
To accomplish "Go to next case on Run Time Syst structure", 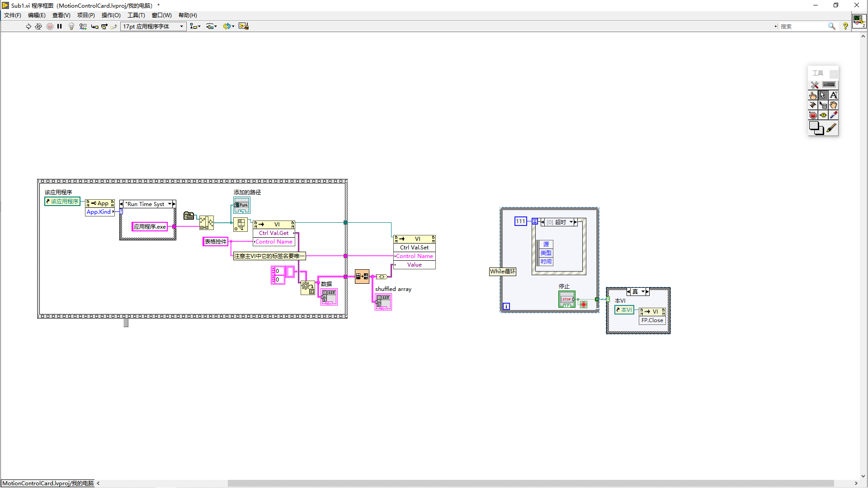I will 174,204.
